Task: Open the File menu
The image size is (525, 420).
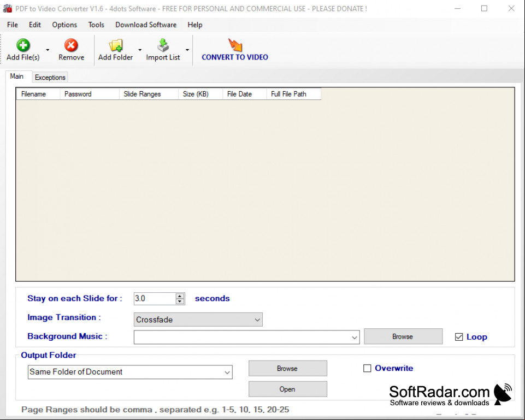Action: point(13,25)
